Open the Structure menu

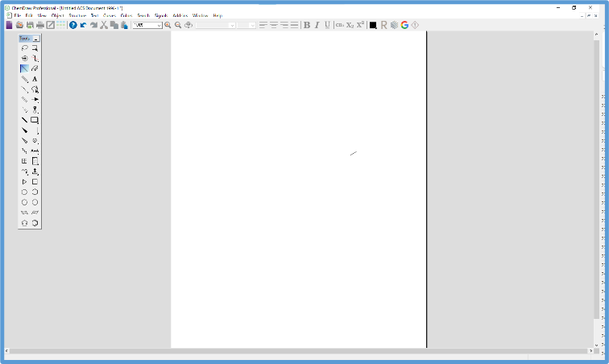pyautogui.click(x=77, y=15)
